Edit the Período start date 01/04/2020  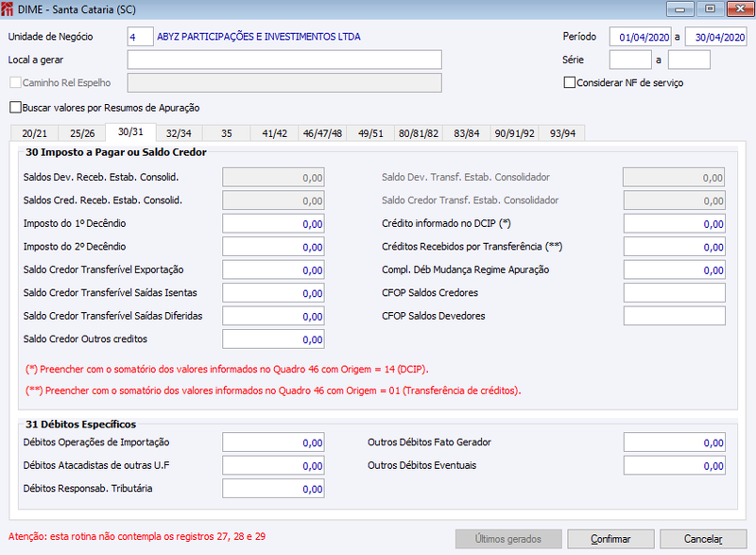[x=641, y=37]
